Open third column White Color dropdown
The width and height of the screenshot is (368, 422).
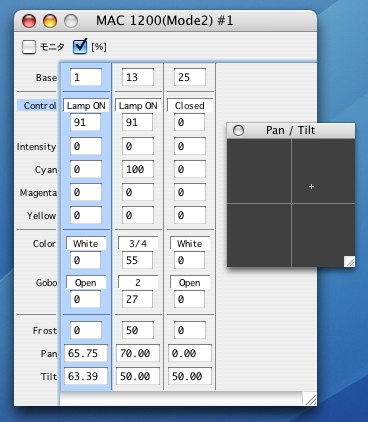coord(190,243)
